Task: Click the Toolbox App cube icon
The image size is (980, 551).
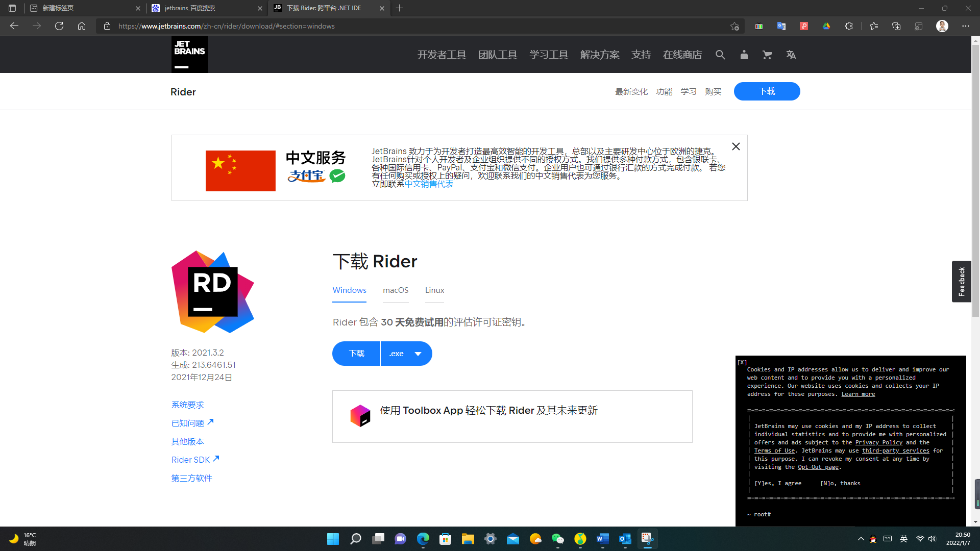Action: tap(360, 416)
